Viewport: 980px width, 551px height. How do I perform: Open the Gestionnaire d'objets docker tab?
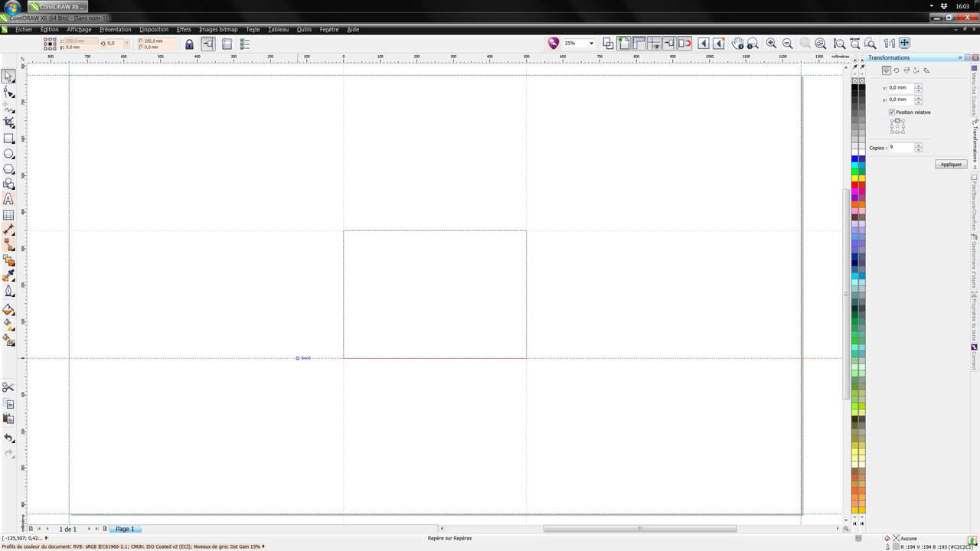click(974, 260)
